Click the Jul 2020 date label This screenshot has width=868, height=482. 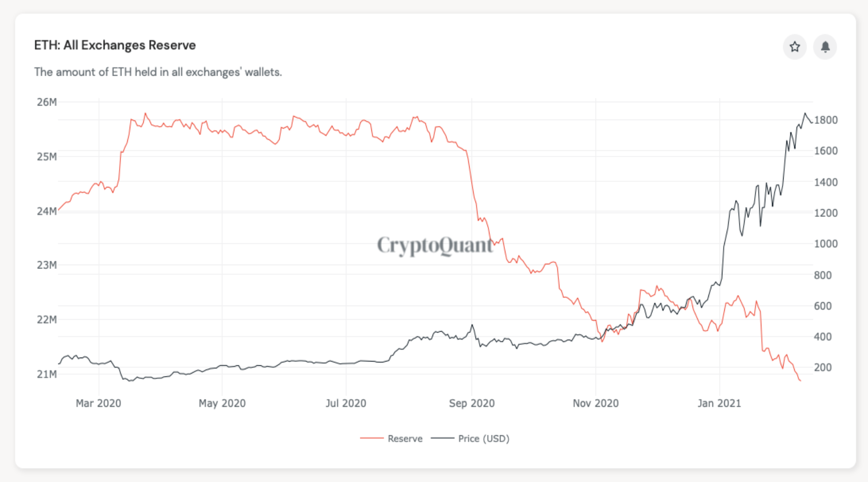click(x=346, y=403)
